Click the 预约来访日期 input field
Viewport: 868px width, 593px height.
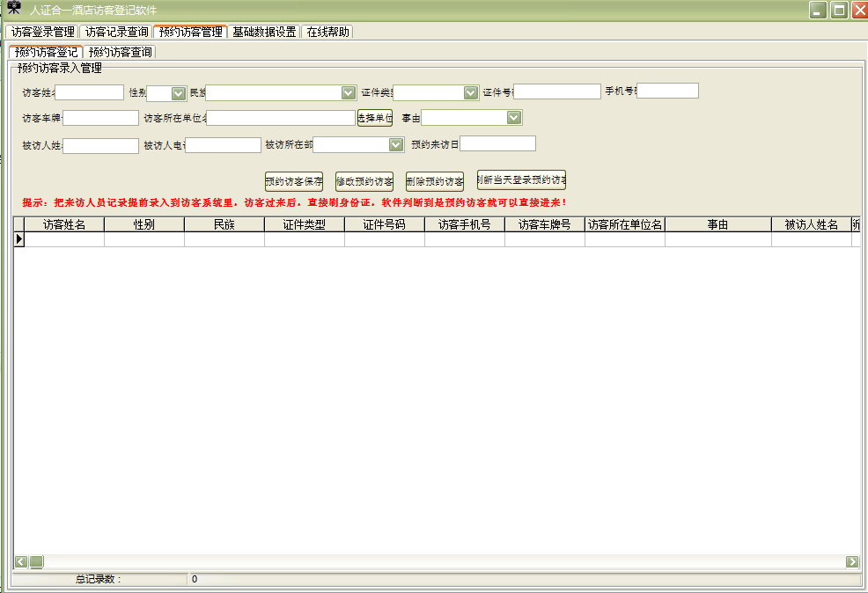pyautogui.click(x=497, y=143)
